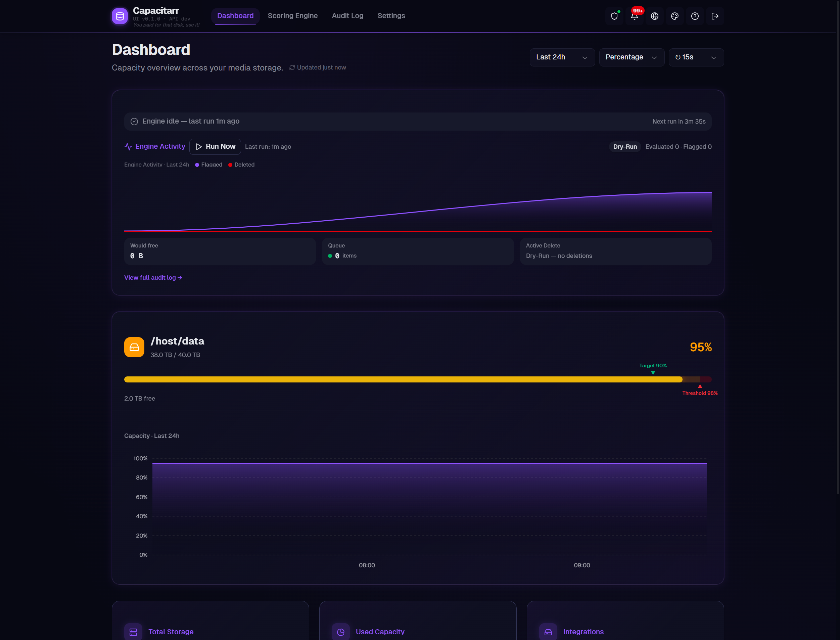The width and height of the screenshot is (840, 640).
Task: Click the globe language icon
Action: [655, 16]
